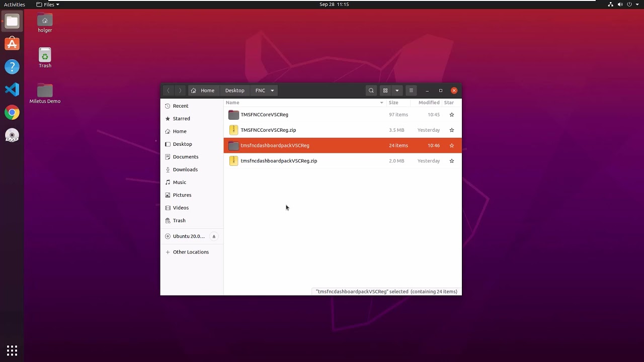
Task: Open Starred in the sidebar
Action: coord(192,119)
